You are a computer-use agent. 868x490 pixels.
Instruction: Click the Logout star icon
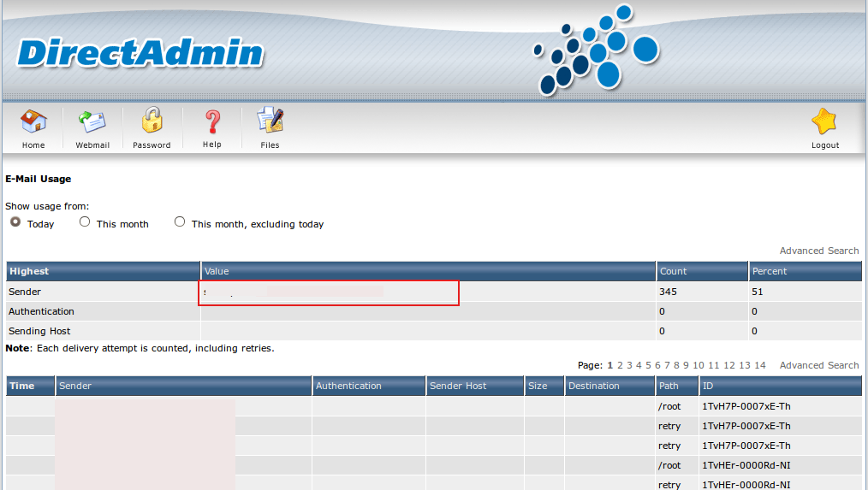click(824, 122)
